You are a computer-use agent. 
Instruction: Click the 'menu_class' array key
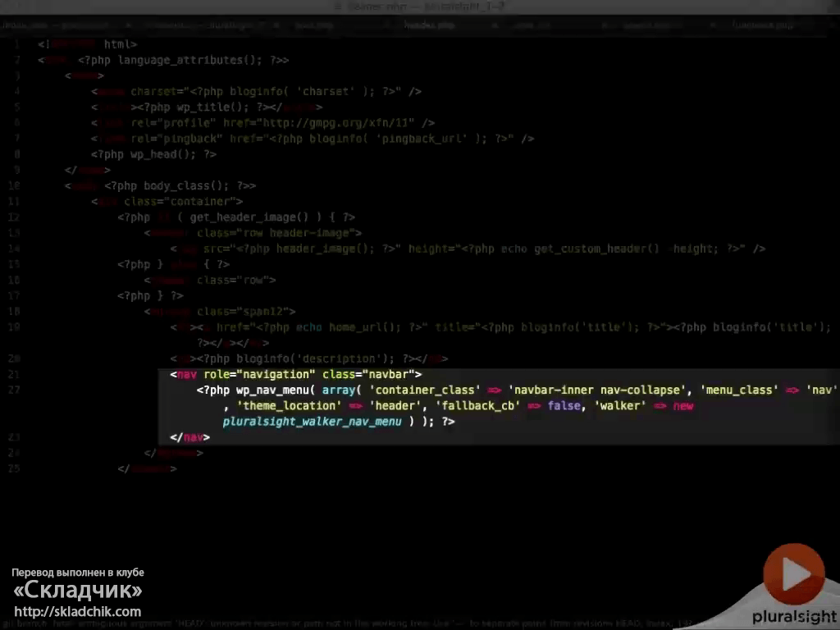(739, 390)
